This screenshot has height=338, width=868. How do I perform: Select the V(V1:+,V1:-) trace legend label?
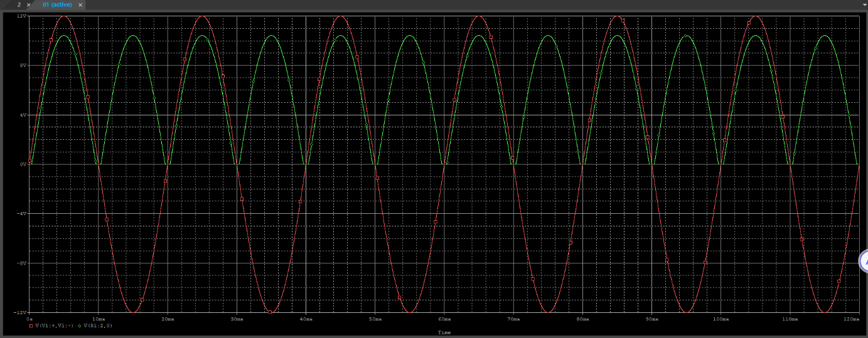55,326
